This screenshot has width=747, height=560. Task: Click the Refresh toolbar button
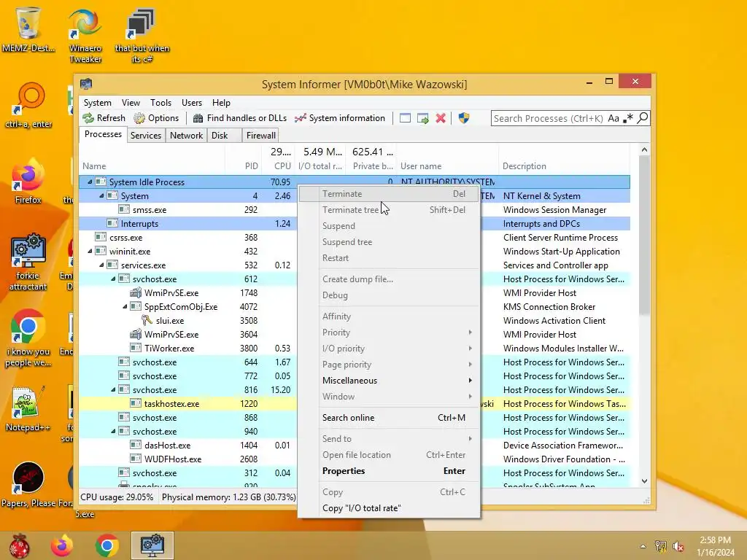(104, 118)
